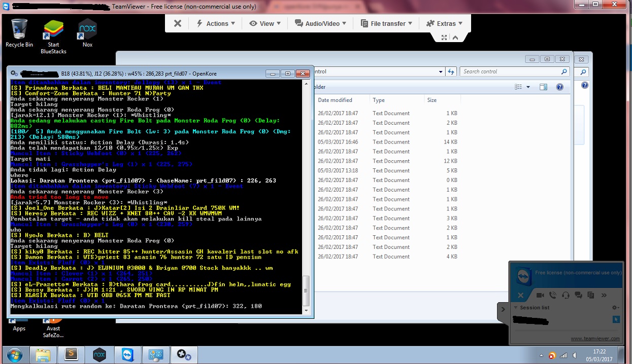Open Windows Explorer from the taskbar
632x364 pixels.
(44, 354)
